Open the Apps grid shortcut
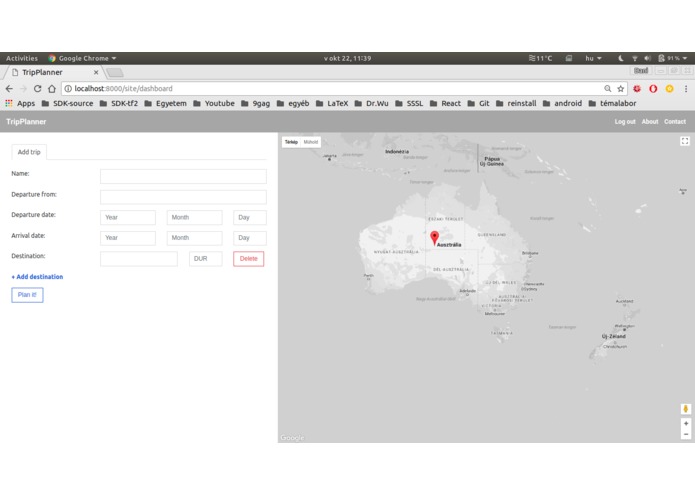The image size is (695, 494). [20, 103]
